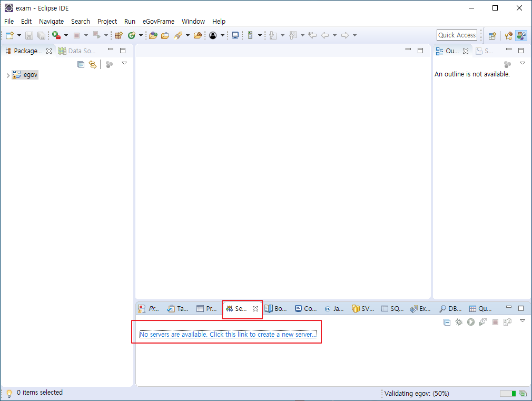
Task: Switch to the DB search tab
Action: click(x=450, y=309)
